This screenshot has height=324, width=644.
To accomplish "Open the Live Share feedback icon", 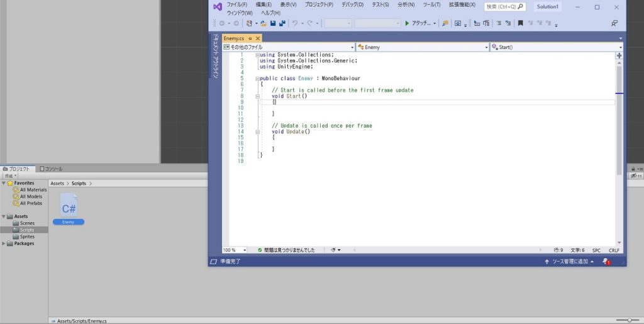I will 614,23.
